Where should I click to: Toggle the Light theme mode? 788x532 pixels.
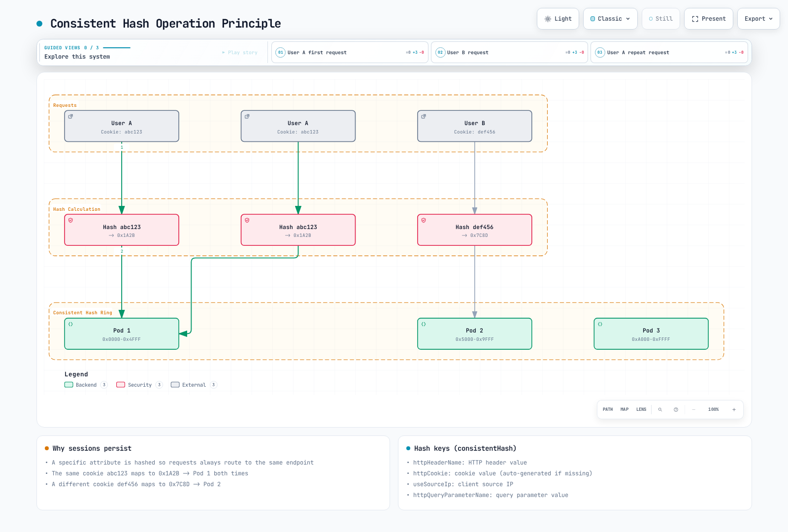(558, 19)
